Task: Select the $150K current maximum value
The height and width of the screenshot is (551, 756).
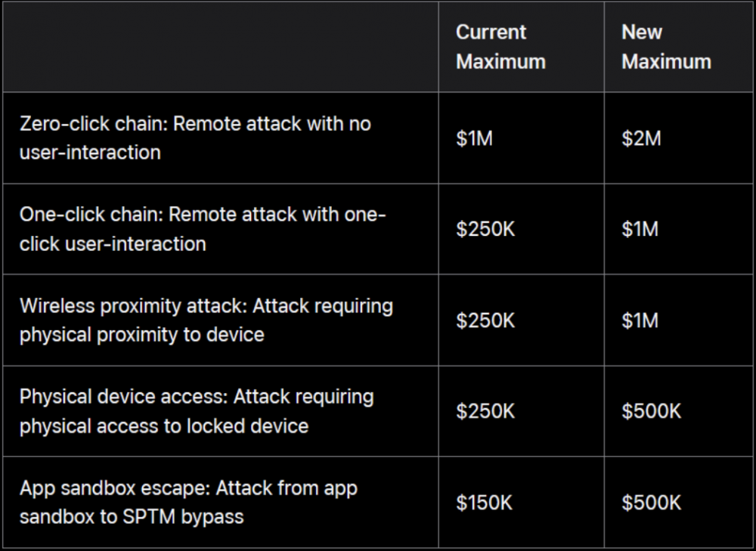Action: tap(485, 503)
